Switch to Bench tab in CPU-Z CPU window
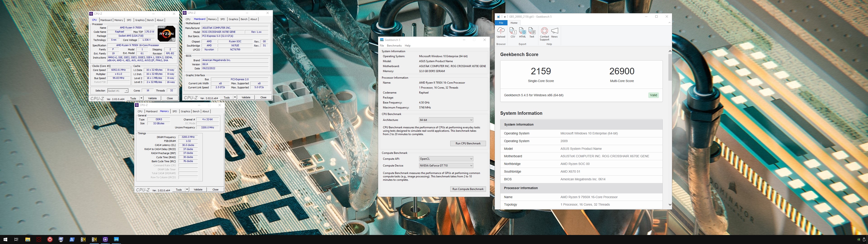The width and height of the screenshot is (868, 244). tap(150, 20)
